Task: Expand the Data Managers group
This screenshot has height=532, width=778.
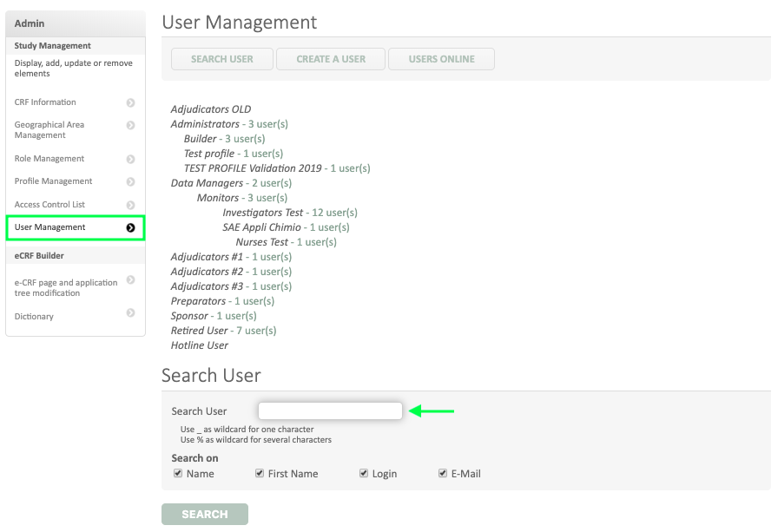Action: point(207,183)
